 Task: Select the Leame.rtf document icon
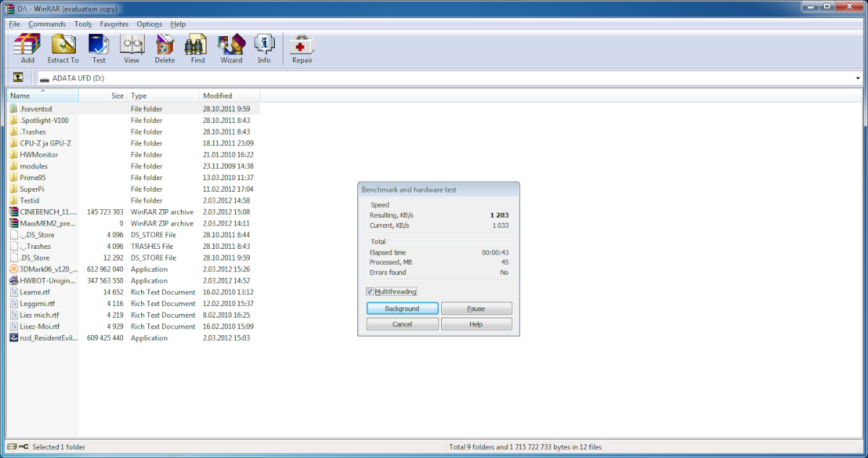coord(14,292)
